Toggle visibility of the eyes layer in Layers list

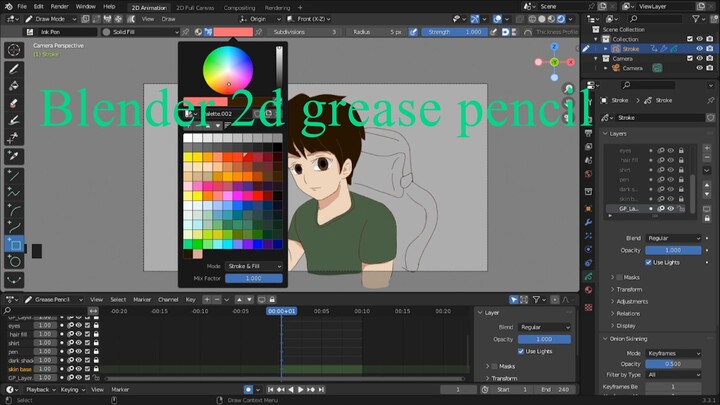671,151
